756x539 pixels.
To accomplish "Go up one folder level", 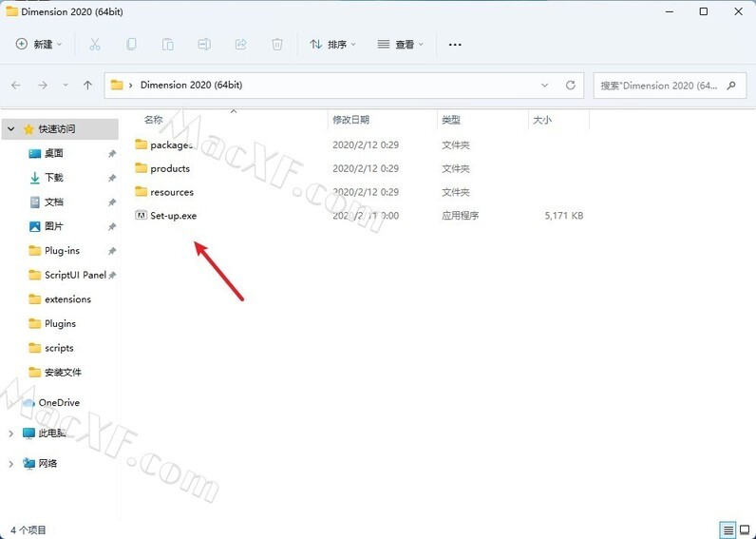I will (x=87, y=86).
